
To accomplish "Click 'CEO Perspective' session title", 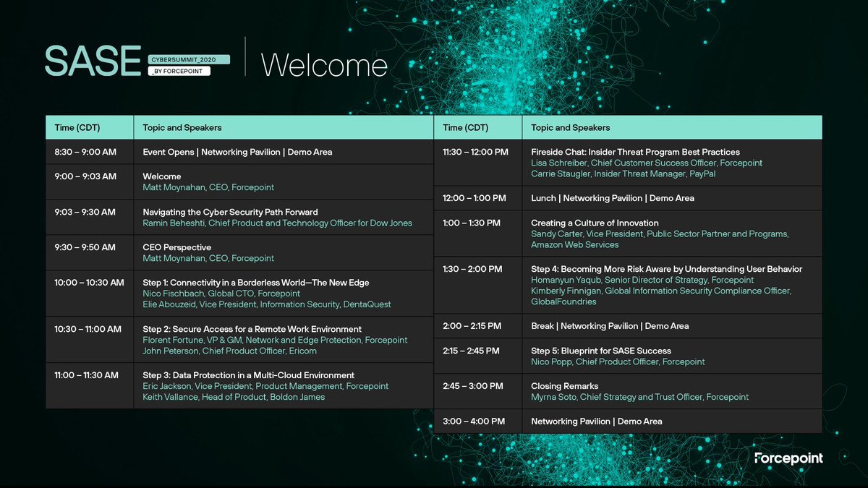I will 176,247.
